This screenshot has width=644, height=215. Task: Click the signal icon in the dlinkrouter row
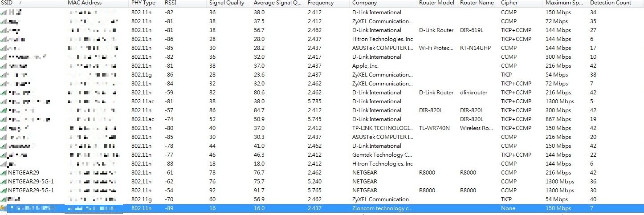(x=4, y=93)
